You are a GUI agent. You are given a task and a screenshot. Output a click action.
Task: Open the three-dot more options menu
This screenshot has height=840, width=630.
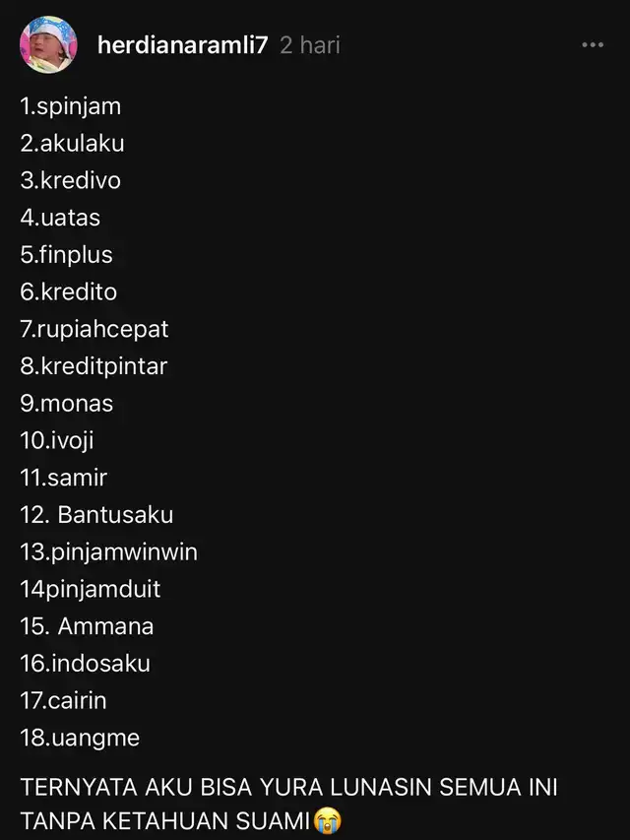593,45
